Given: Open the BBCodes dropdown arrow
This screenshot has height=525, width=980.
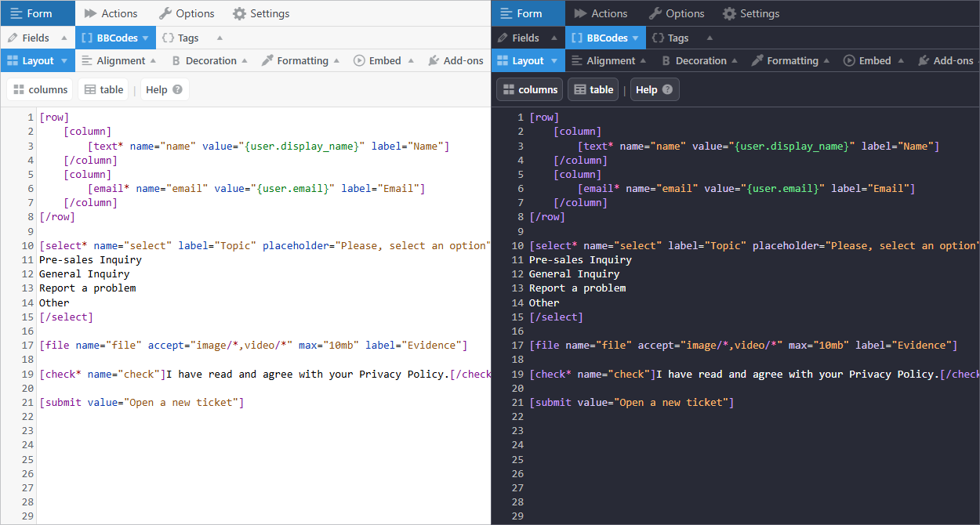Looking at the screenshot, I should tap(145, 37).
